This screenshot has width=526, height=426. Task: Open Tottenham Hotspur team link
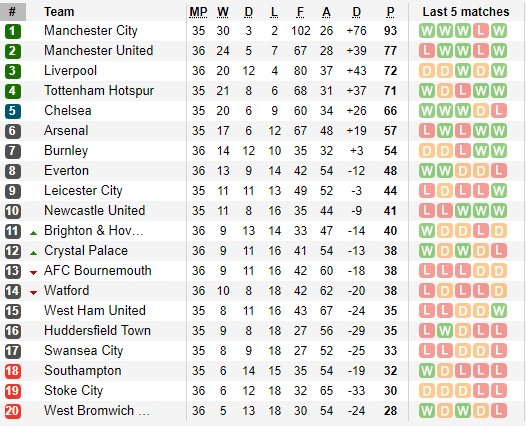(x=99, y=91)
